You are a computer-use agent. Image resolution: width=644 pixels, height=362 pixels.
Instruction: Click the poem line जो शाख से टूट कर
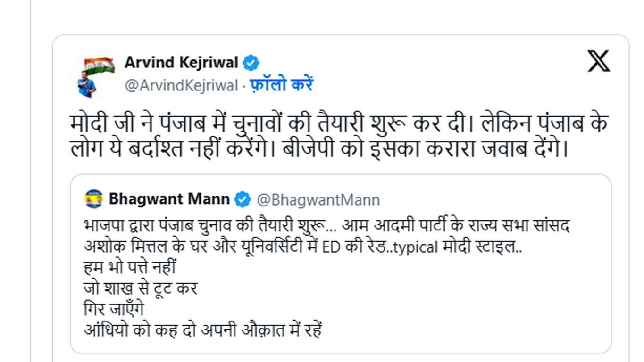(140, 288)
